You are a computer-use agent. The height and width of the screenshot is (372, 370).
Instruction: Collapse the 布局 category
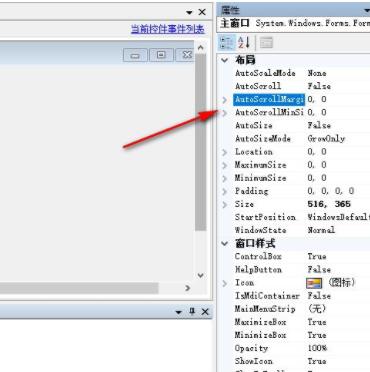pyautogui.click(x=225, y=60)
